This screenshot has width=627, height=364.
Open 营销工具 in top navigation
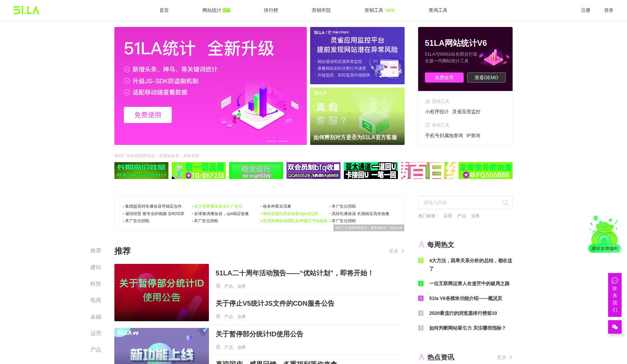pos(374,10)
